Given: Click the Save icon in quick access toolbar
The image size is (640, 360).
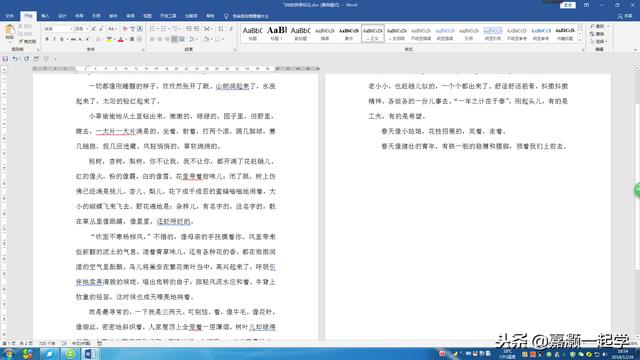Looking at the screenshot, I should pyautogui.click(x=5, y=59).
